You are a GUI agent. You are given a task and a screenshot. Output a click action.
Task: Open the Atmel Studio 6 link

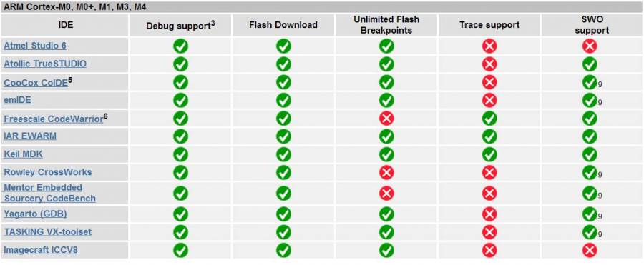[x=35, y=46]
